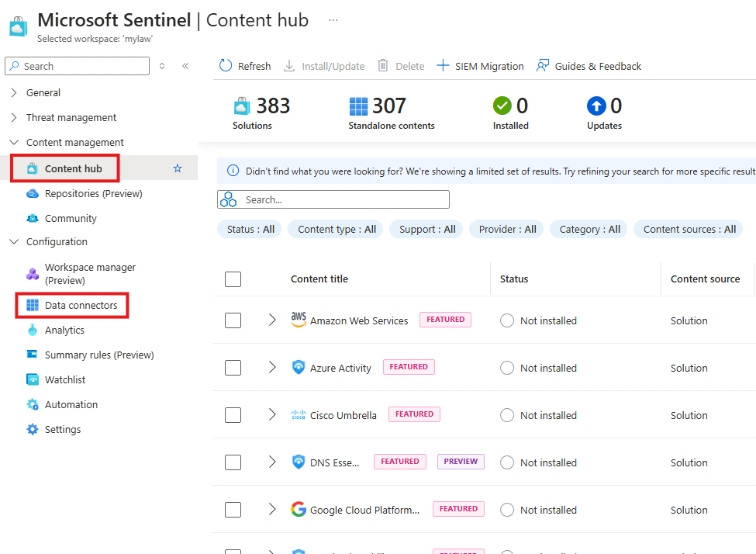Click the DNS Essentials shield icon

[299, 462]
